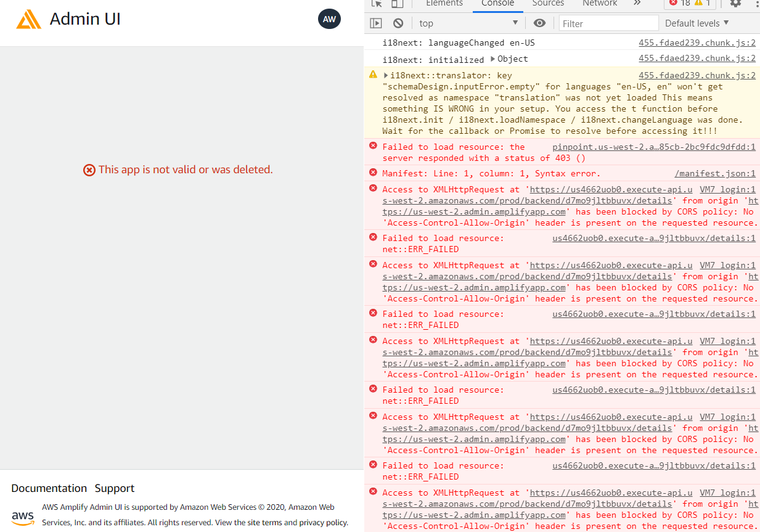Open the chunk.js:2 link on the initialized row
Image resolution: width=760 pixels, height=532 pixels.
click(697, 59)
